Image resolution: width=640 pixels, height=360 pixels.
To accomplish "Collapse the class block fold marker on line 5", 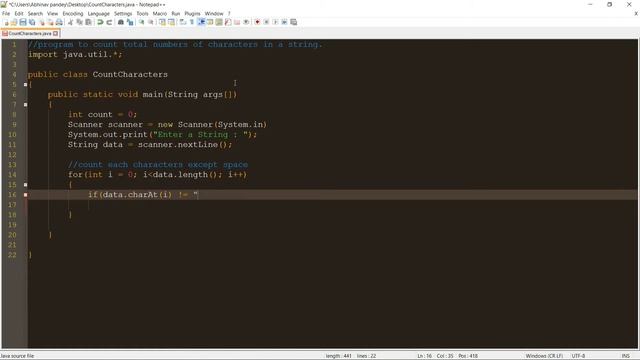I will [25, 84].
